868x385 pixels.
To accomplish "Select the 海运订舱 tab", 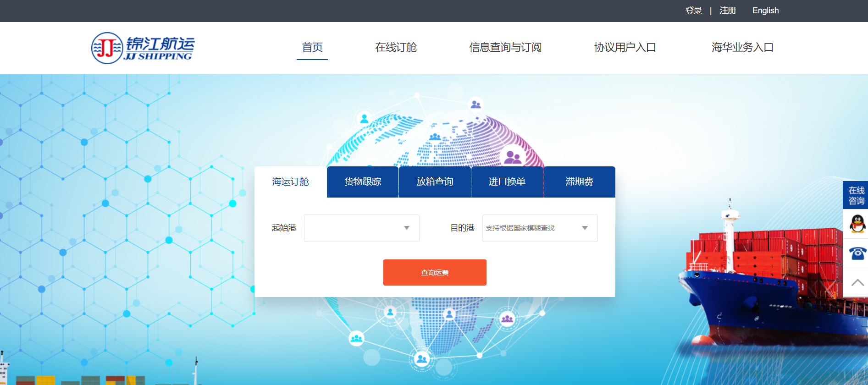I will [290, 182].
